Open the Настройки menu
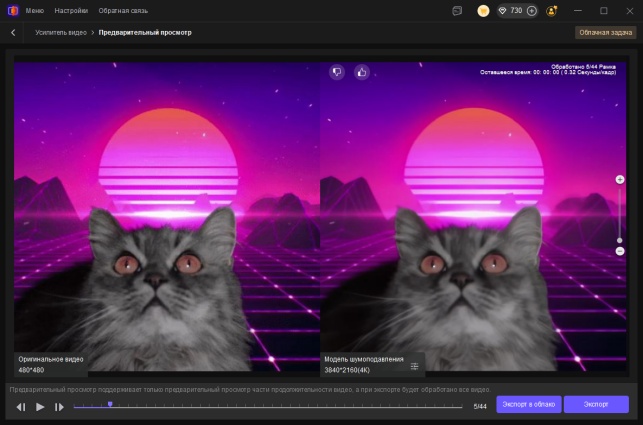The width and height of the screenshot is (643, 425). coord(71,11)
